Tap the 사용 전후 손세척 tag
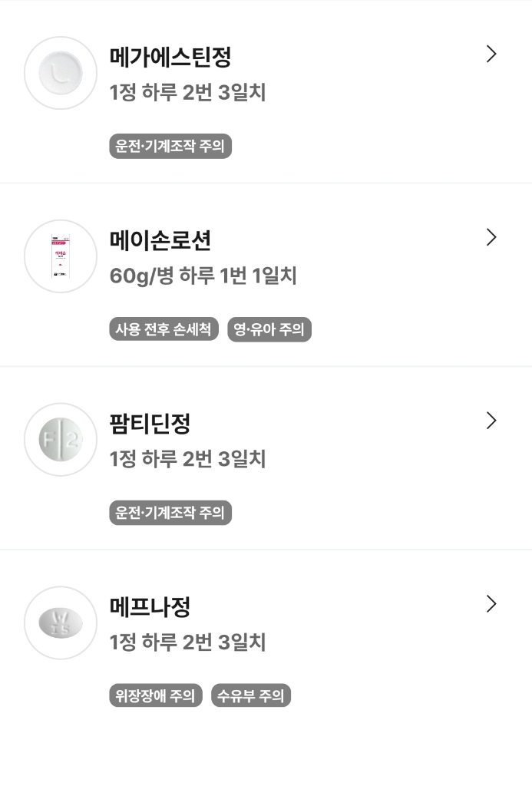Screen dimensions: 532x786 164,330
